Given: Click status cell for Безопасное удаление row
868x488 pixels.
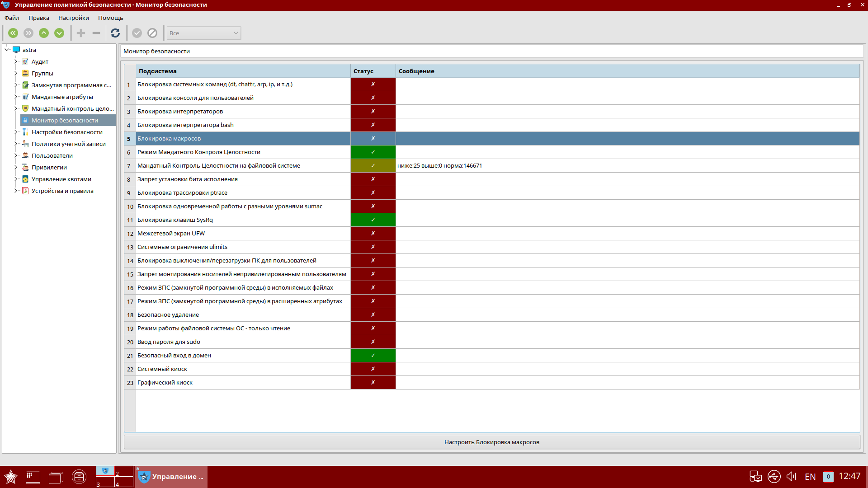Looking at the screenshot, I should pyautogui.click(x=373, y=315).
